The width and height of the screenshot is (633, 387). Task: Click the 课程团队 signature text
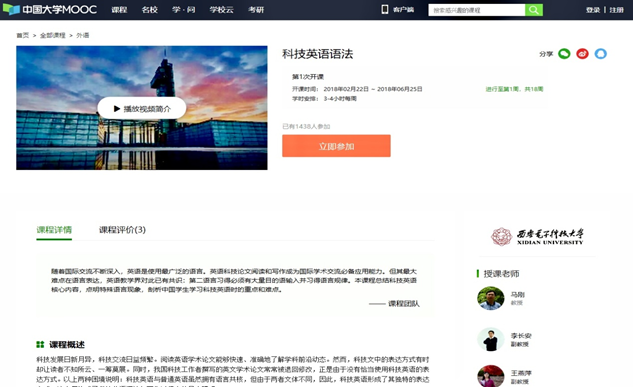click(x=404, y=303)
